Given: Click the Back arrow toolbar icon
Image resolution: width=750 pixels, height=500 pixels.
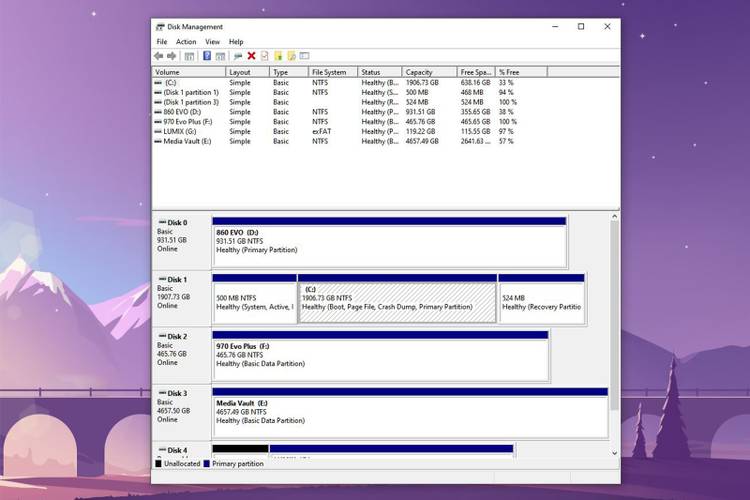Looking at the screenshot, I should point(159,56).
